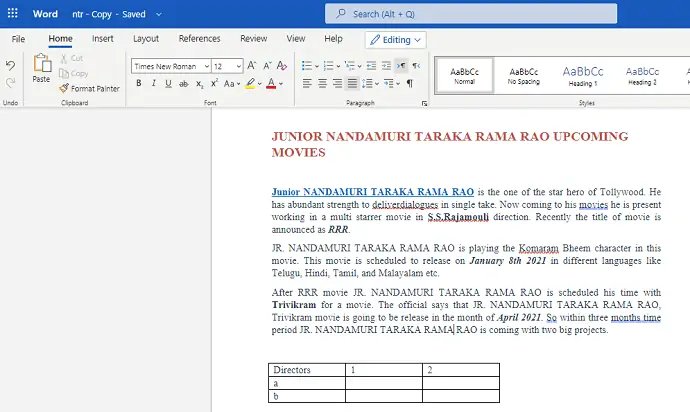Screen dimensions: 690x412
Task: Switch to the References tab
Action: [199, 39]
